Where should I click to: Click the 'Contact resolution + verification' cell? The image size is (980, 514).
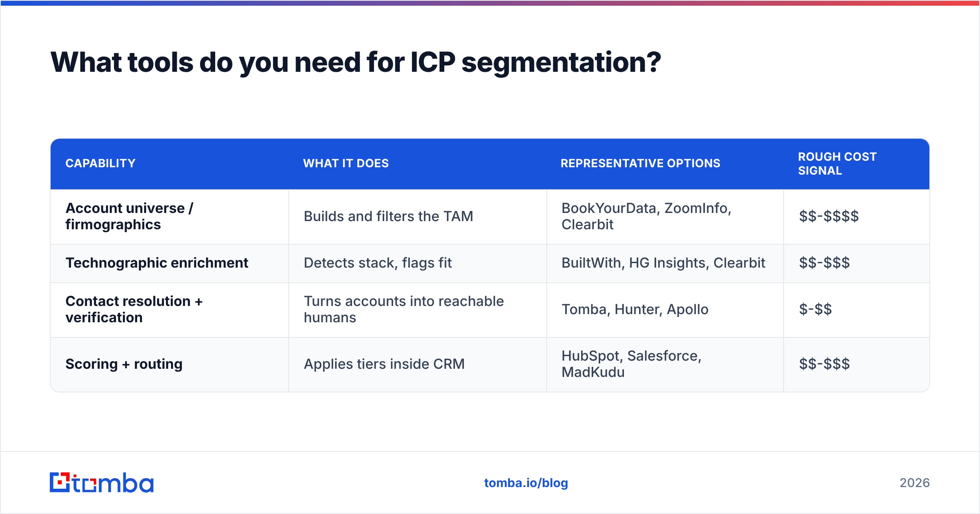[x=169, y=310]
